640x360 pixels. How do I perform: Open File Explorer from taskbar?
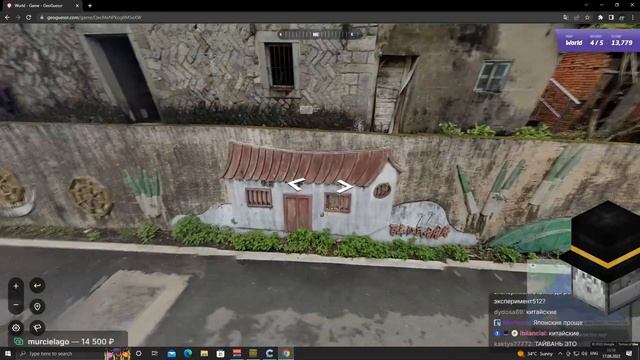(x=204, y=353)
